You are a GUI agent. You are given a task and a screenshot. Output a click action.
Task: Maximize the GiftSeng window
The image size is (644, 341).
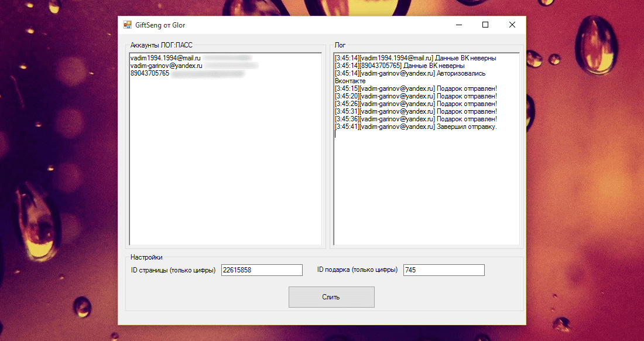(x=485, y=25)
